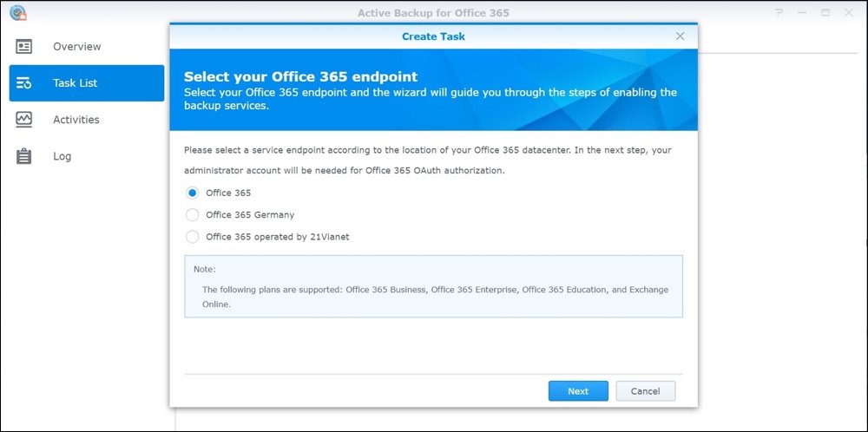The width and height of the screenshot is (868, 432).
Task: Cancel the task creation wizard
Action: (645, 391)
